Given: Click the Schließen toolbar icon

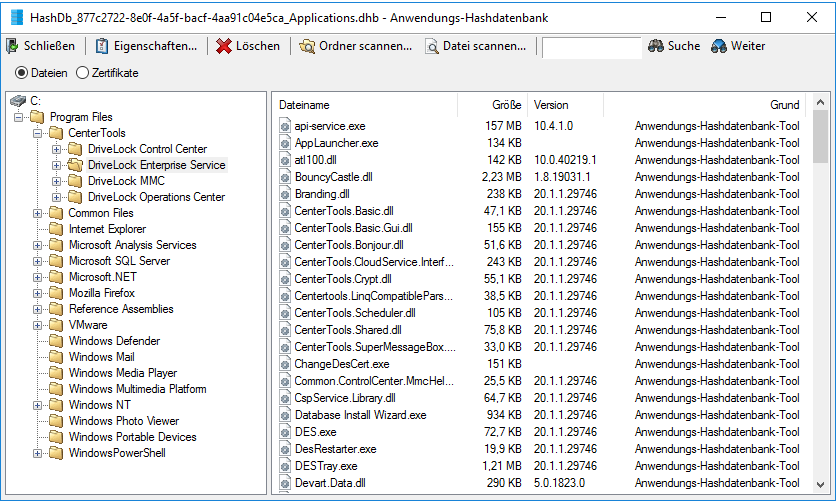Looking at the screenshot, I should click(x=13, y=46).
